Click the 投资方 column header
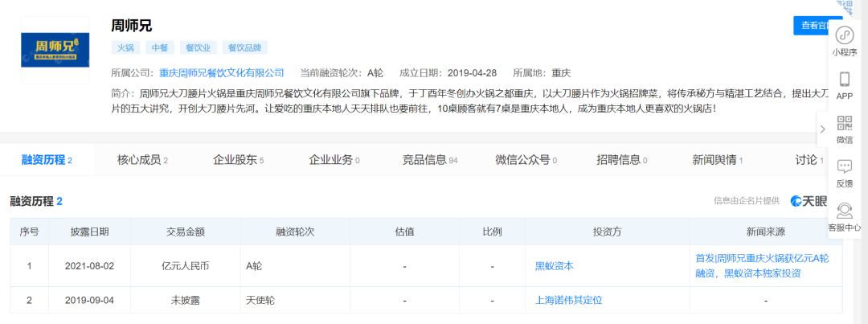This screenshot has width=868, height=324. [608, 232]
